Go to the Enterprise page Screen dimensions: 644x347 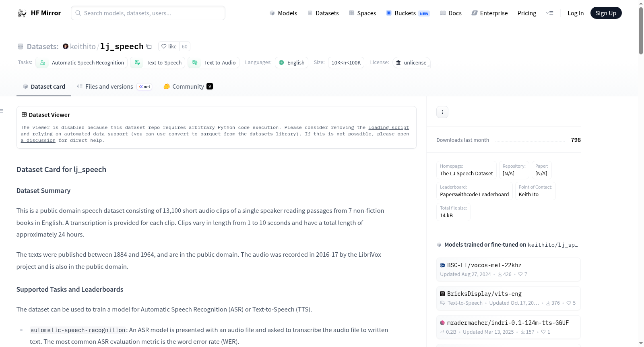pos(490,13)
